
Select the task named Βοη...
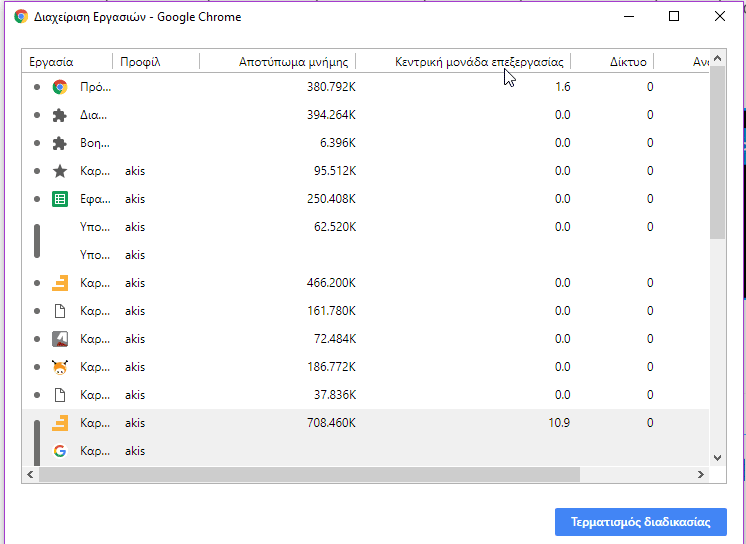click(x=95, y=143)
